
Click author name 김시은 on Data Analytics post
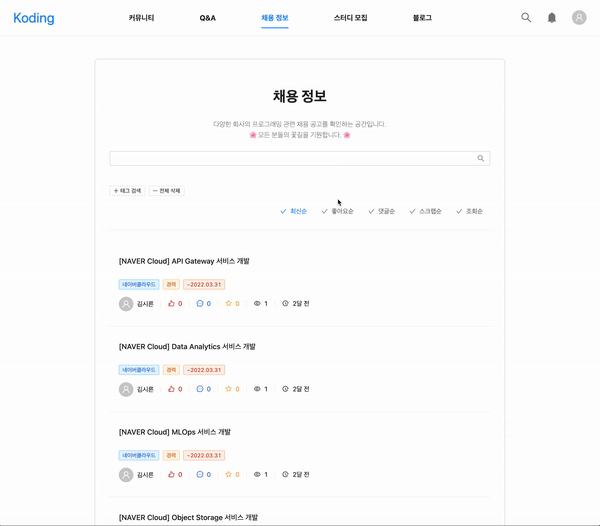tap(145, 389)
